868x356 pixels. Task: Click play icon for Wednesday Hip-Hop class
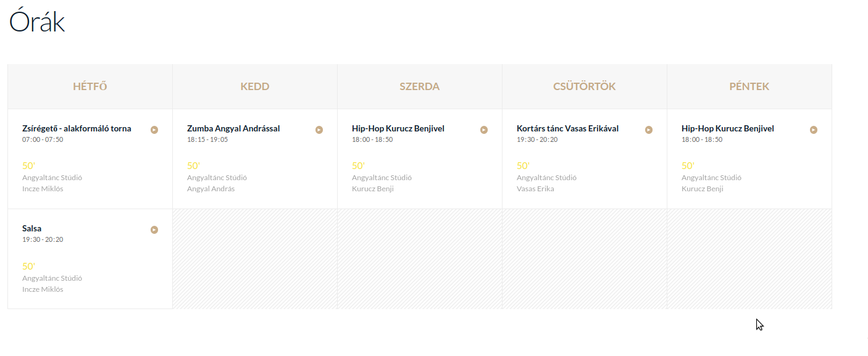(484, 130)
